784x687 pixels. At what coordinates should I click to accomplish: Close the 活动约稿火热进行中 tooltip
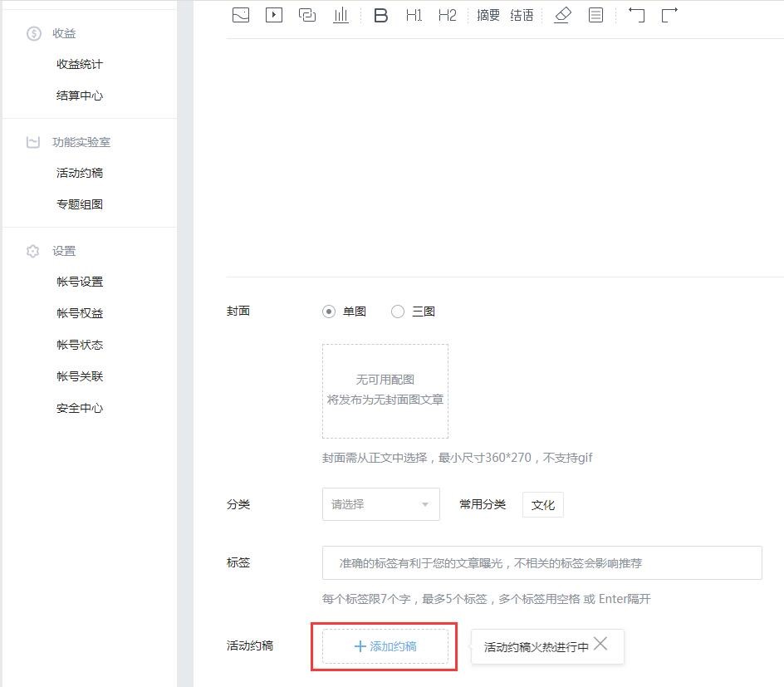coord(600,644)
